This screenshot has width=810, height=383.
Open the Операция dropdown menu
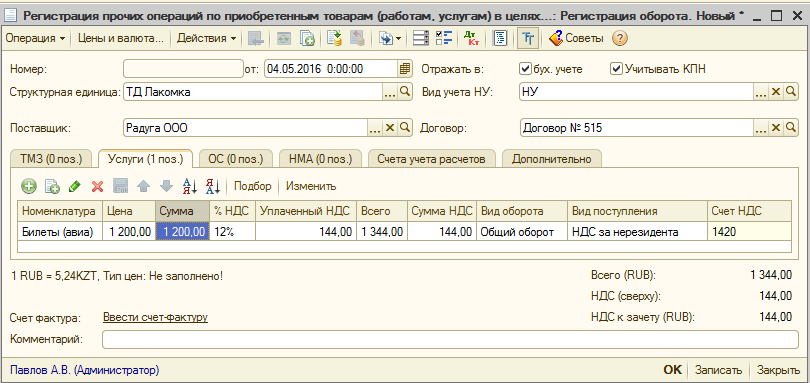(x=35, y=38)
